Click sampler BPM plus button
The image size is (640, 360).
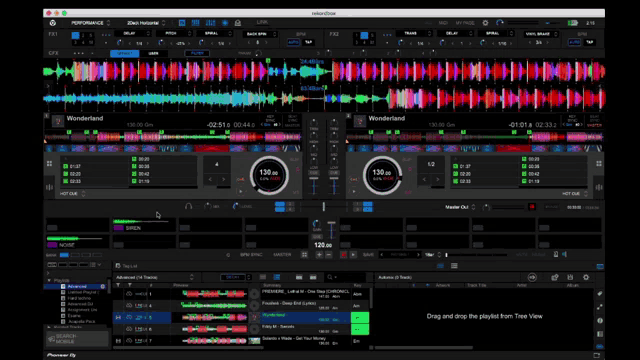[319, 255]
